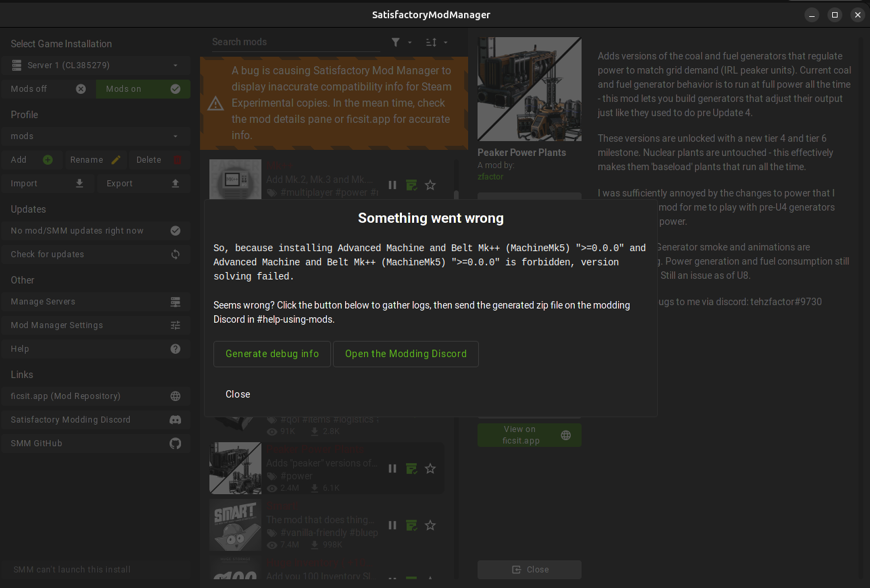The height and width of the screenshot is (588, 870).
Task: Click the installed archive icon for Peaker Power Plants
Action: click(411, 469)
